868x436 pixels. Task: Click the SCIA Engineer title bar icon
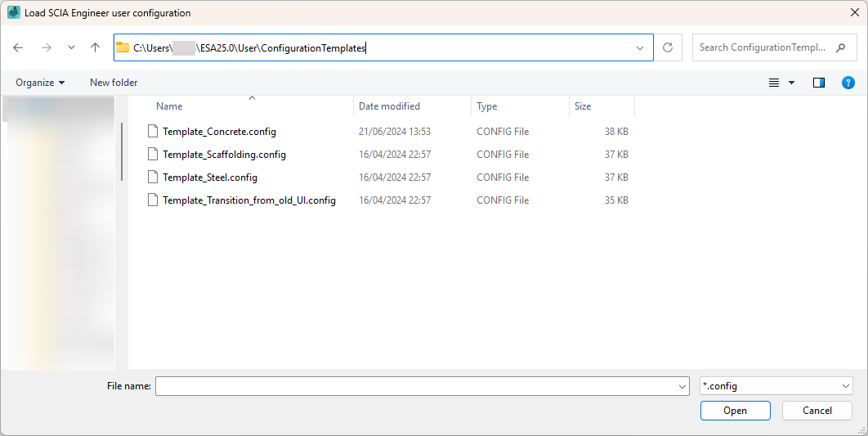pyautogui.click(x=14, y=12)
